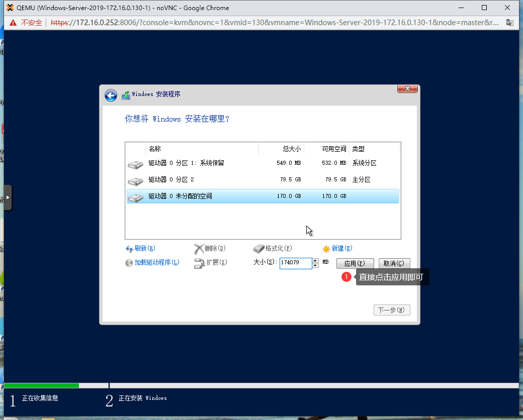The image size is (523, 420).
Task: Click the translate page icon in address bar
Action: point(509,23)
